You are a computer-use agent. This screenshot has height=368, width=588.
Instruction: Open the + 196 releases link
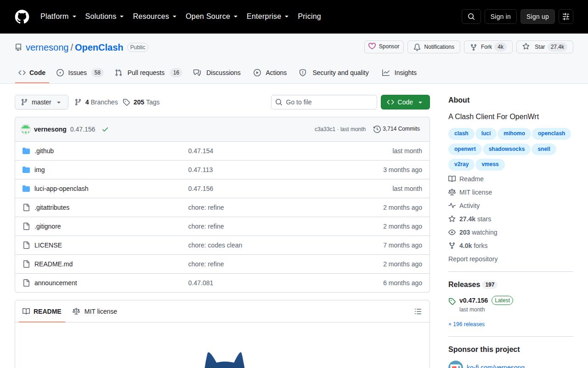466,324
